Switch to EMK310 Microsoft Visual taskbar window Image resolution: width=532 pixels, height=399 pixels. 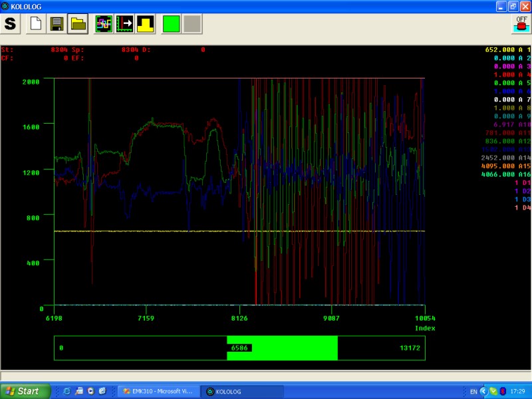[158, 392]
